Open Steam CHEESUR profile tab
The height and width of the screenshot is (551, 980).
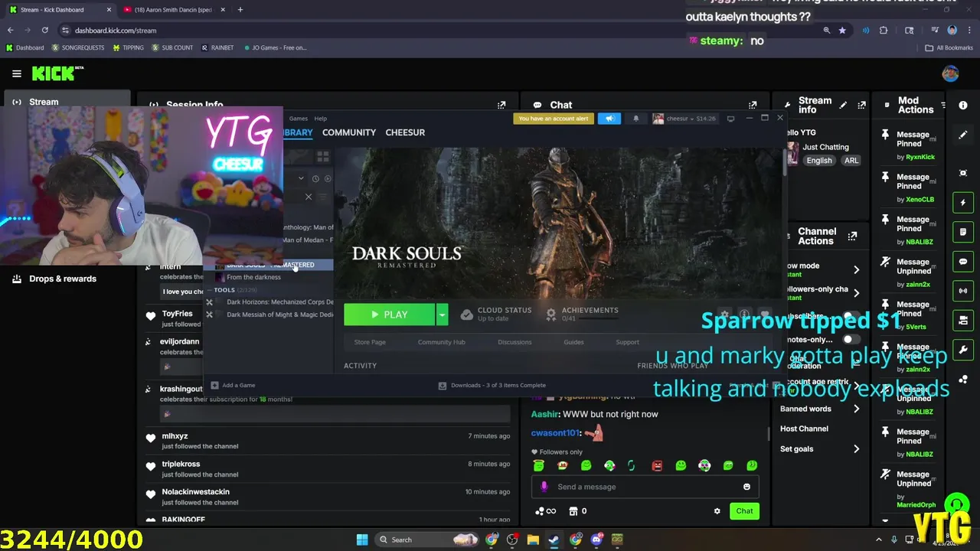(405, 132)
